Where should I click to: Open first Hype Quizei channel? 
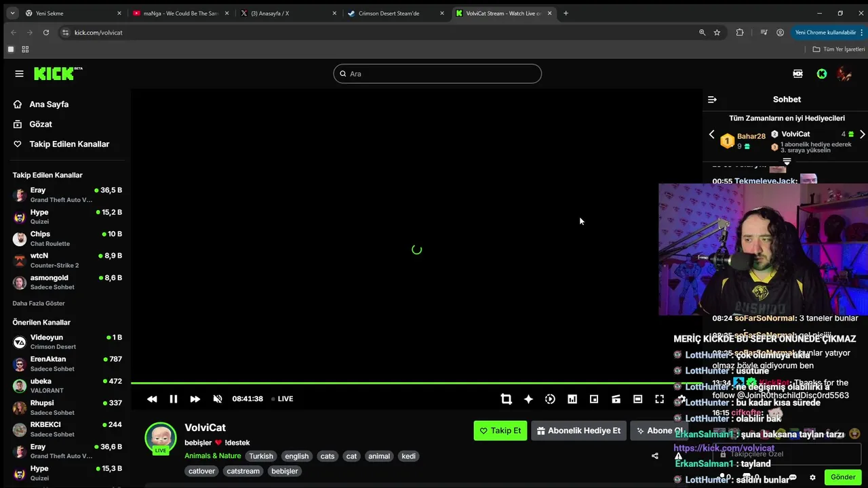tap(67, 217)
